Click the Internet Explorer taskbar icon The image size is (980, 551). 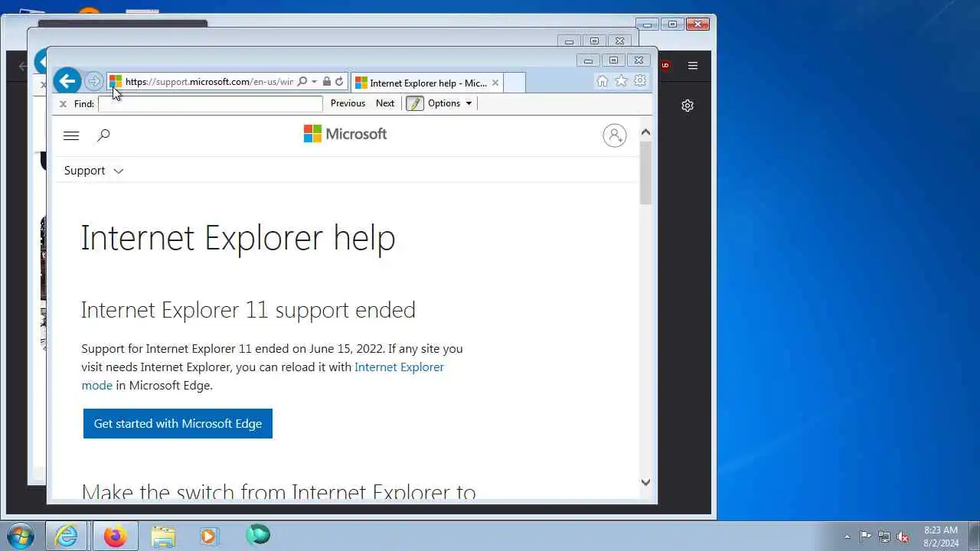point(67,536)
